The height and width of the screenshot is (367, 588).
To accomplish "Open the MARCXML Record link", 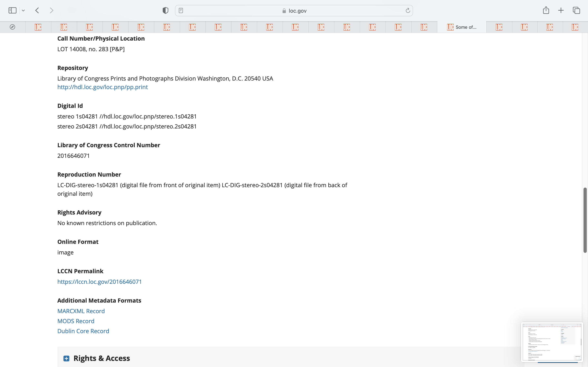I will 81,311.
